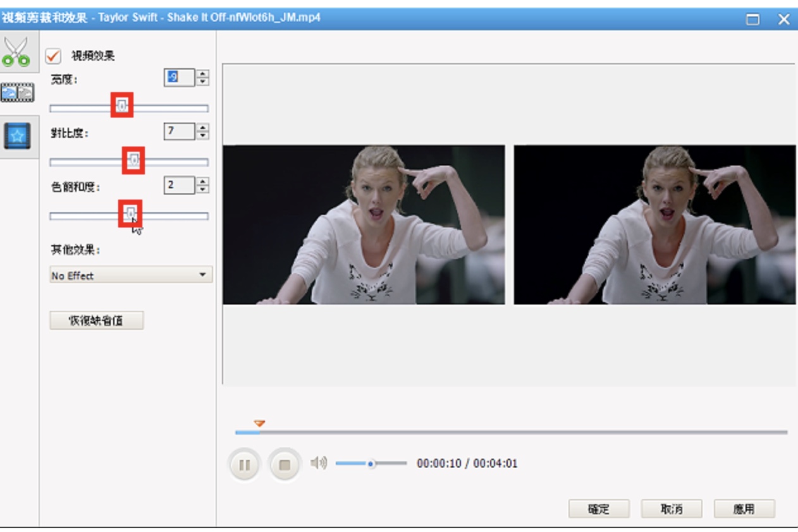Click the contrast slider handle
Screen dimensions: 798x532
pyautogui.click(x=133, y=160)
